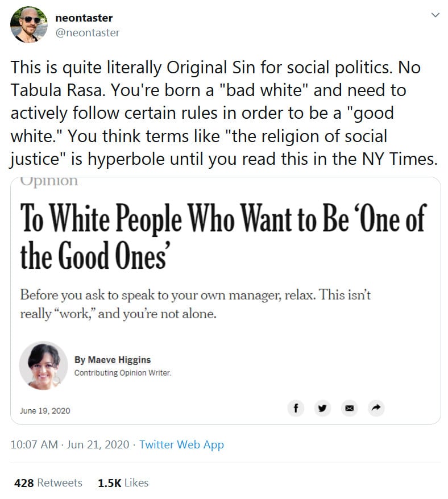Open the 'One of the Good Ones' headline
Image resolution: width=448 pixels, height=499 pixels.
coord(223,236)
